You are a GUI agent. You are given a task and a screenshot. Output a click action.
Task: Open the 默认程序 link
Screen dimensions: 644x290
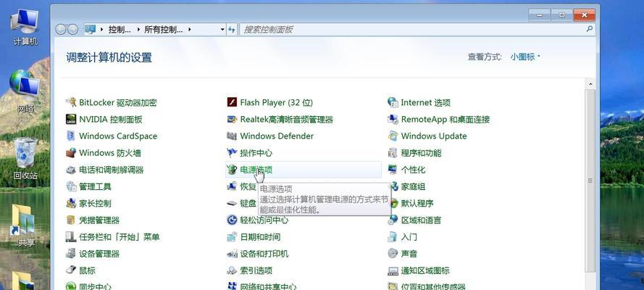(417, 203)
